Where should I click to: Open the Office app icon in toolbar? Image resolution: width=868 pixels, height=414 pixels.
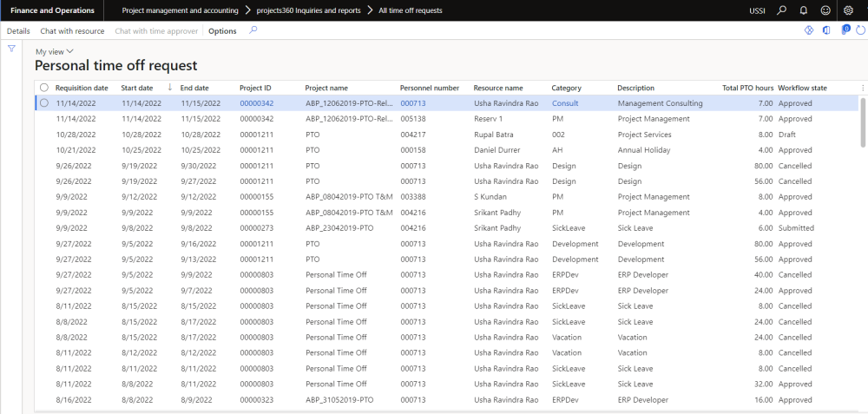coord(825,30)
